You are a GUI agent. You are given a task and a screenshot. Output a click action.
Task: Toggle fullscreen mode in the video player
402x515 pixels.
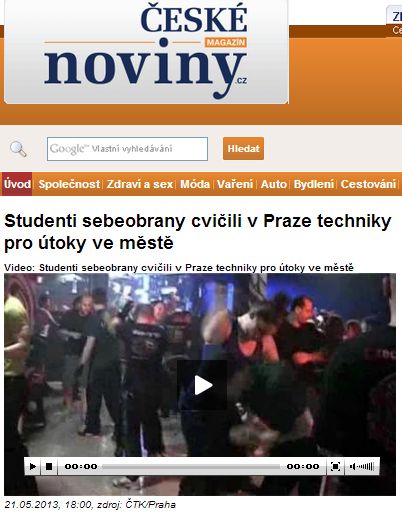[335, 466]
